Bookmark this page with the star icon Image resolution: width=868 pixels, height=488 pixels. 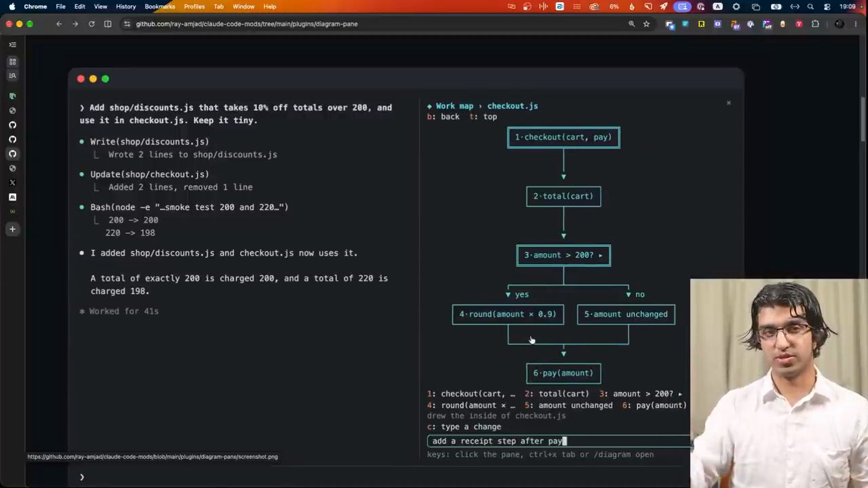646,24
